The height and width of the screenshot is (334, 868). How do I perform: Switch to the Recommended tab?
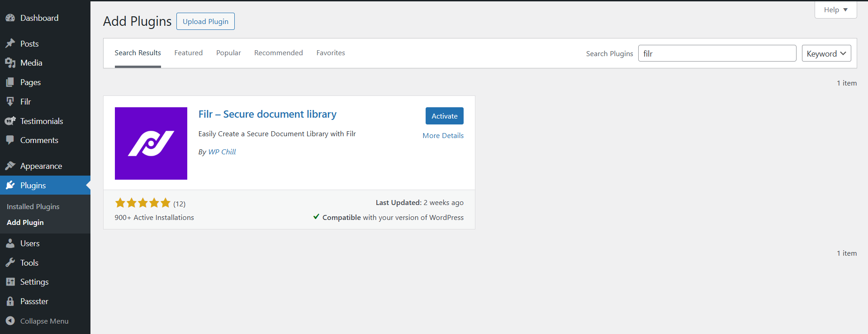[279, 53]
